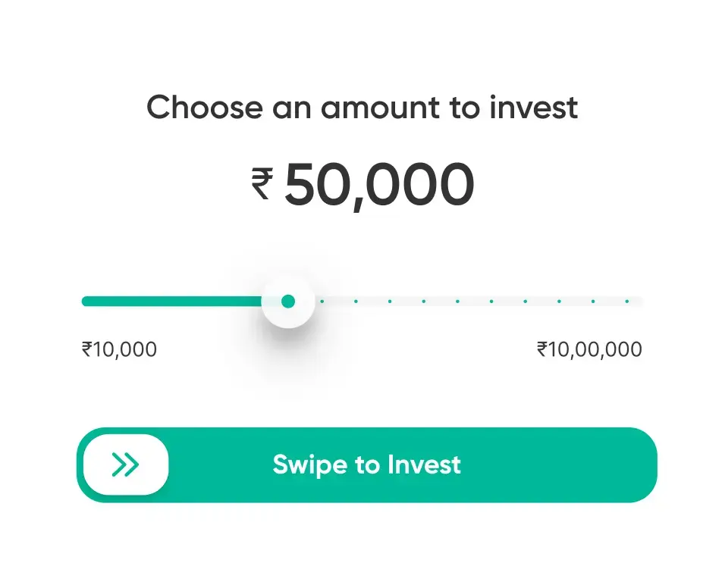The width and height of the screenshot is (725, 588).
Task: Click the large rupee symbol beside 50,000
Action: (262, 184)
